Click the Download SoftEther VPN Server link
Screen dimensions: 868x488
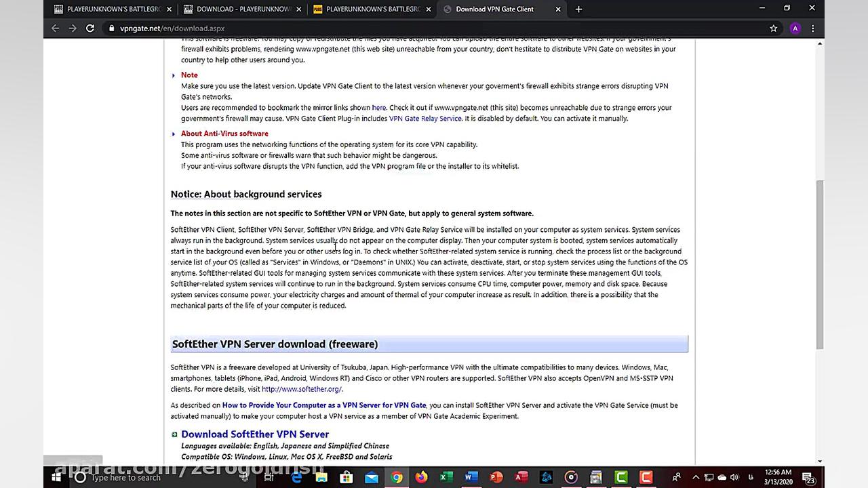coord(255,434)
